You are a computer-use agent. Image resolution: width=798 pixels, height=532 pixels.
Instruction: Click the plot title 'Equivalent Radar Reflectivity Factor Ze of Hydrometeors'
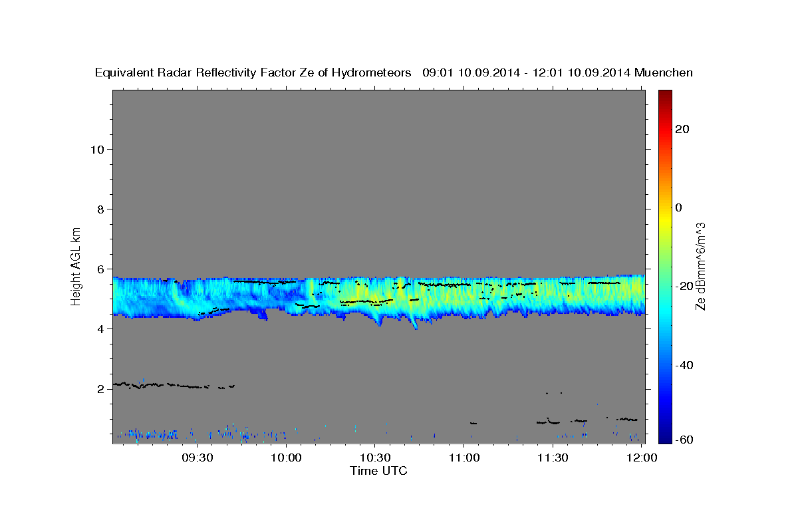click(x=253, y=73)
